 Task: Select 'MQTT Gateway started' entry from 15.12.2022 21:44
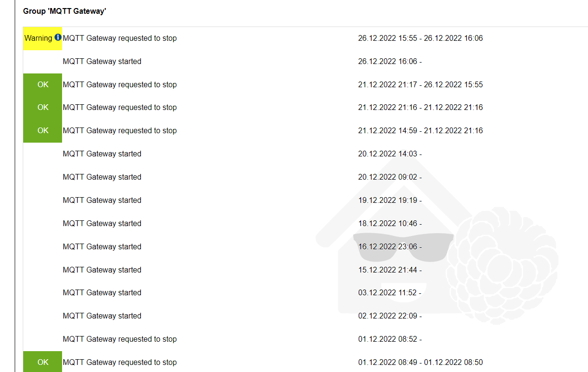pyautogui.click(x=102, y=270)
